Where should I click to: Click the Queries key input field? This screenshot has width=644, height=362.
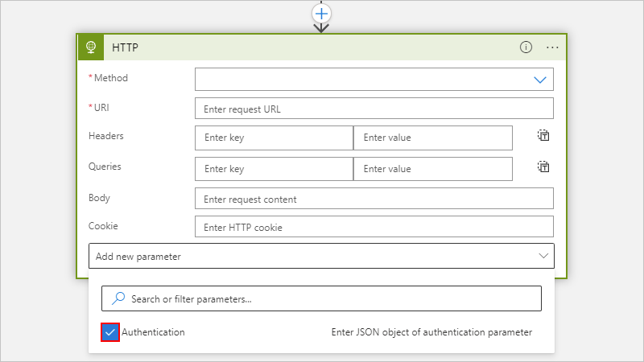(274, 169)
